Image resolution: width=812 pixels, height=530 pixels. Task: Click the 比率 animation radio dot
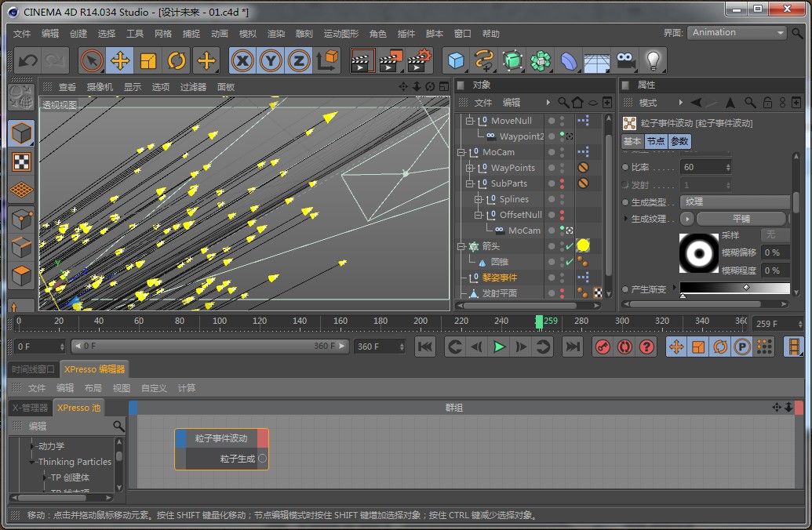[x=625, y=167]
